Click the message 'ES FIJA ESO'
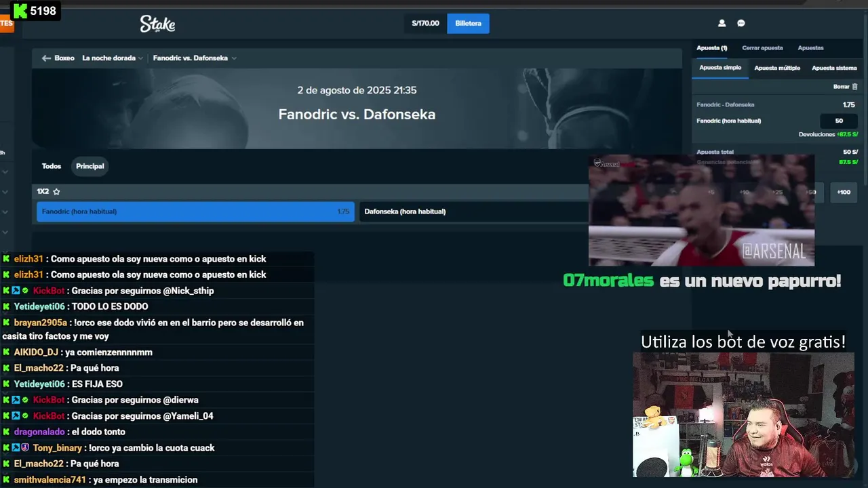This screenshot has height=488, width=868. pos(97,384)
